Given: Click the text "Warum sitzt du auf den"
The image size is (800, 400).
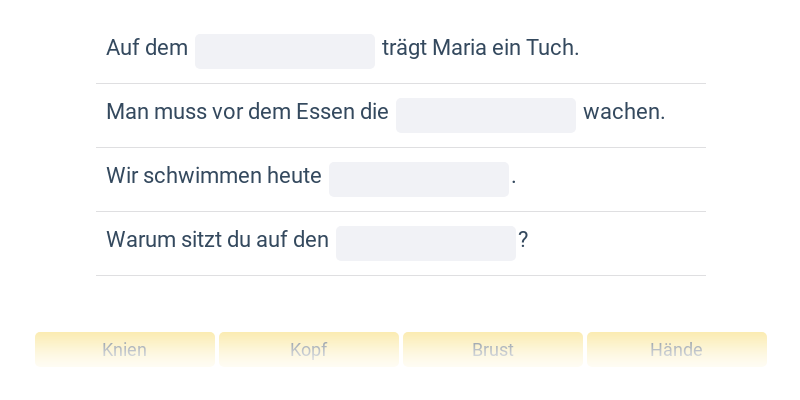Looking at the screenshot, I should 217,240.
